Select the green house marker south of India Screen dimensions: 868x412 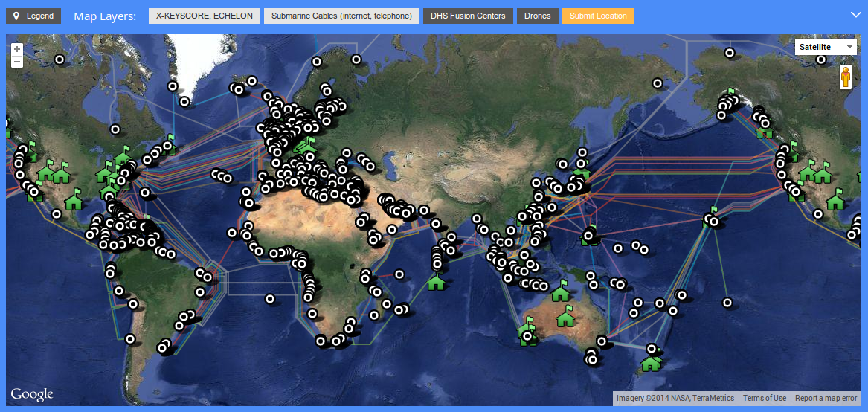436,281
